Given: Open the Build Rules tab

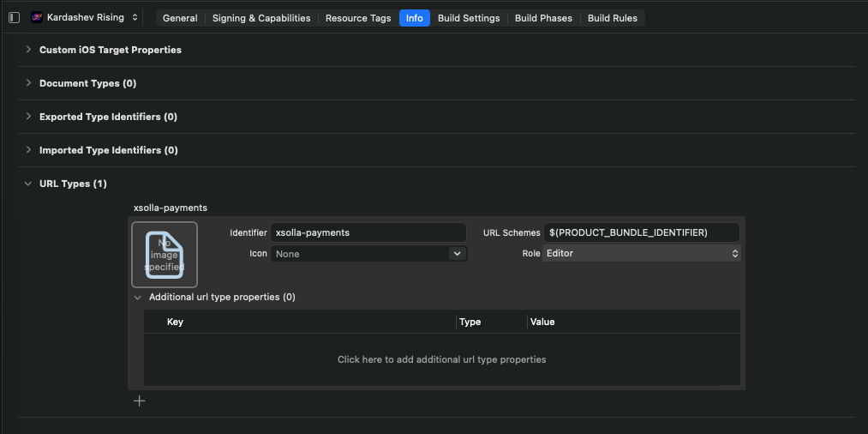Looking at the screenshot, I should [x=613, y=18].
